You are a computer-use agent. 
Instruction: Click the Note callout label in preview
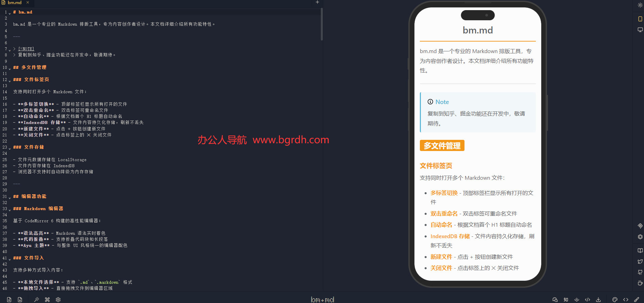point(442,102)
